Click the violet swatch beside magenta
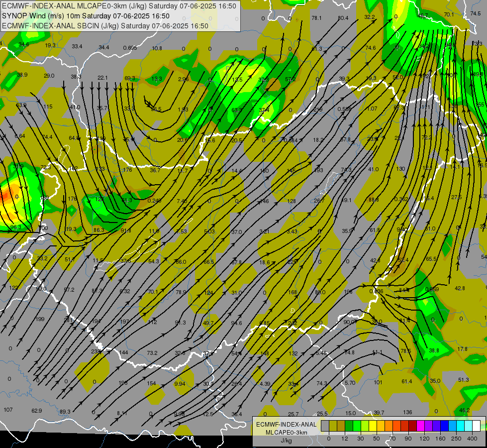The image size is (487, 448). (x=429, y=426)
